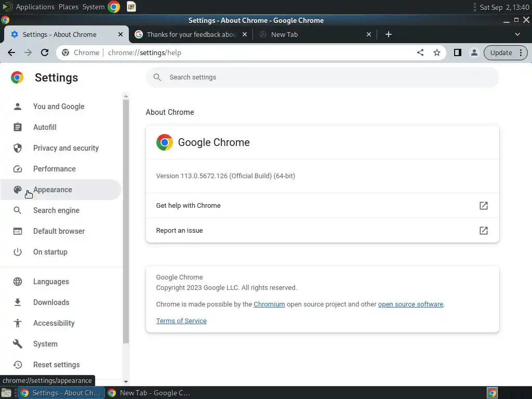532x399 pixels.
Task: Click the sidebar scrollbar up arrow
Action: point(126,96)
